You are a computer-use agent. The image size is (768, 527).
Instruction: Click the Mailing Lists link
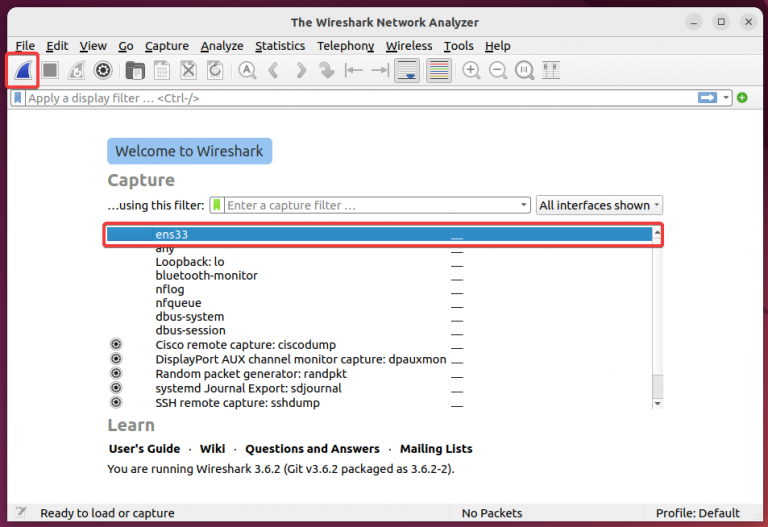436,449
